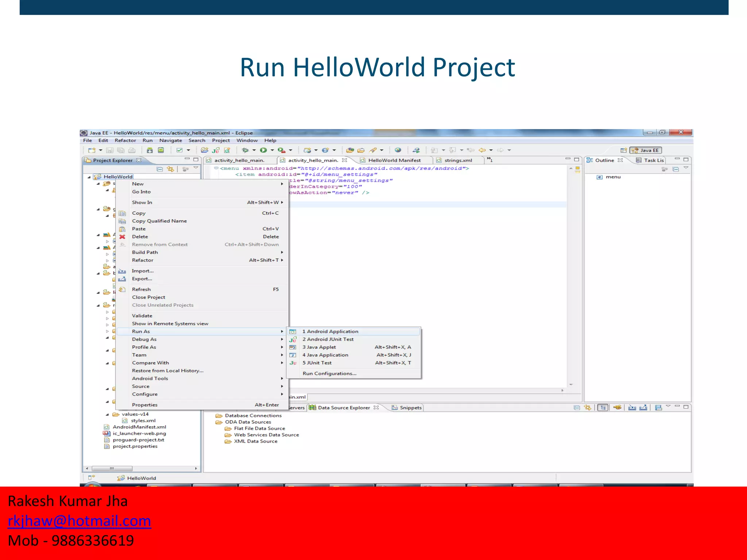747x560 pixels.
Task: Minimize the Project Explorer panel
Action: (187, 159)
